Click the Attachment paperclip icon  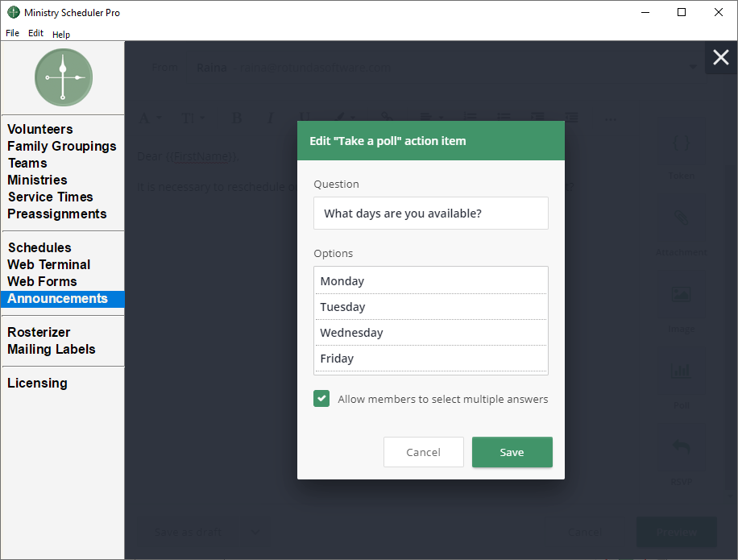[x=681, y=219]
